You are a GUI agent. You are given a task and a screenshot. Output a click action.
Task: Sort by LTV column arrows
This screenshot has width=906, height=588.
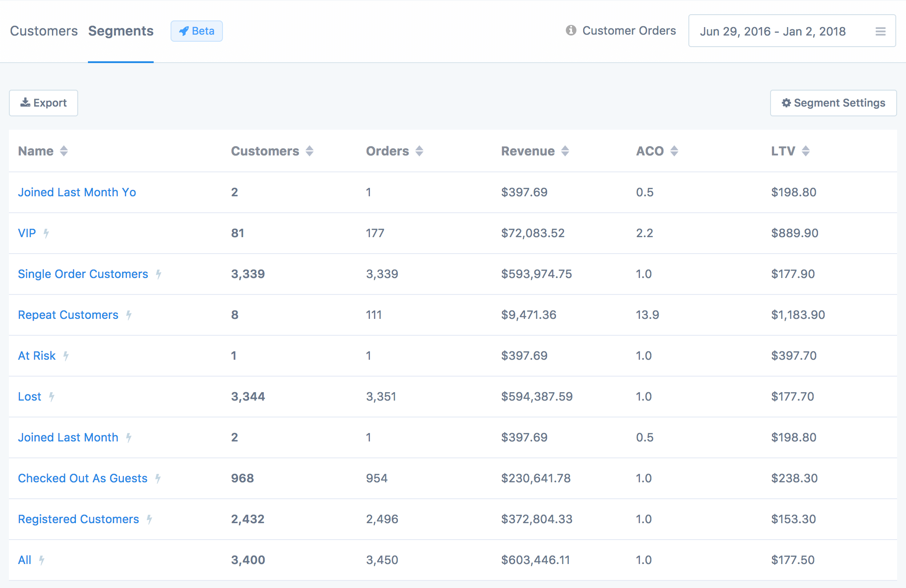tap(806, 151)
